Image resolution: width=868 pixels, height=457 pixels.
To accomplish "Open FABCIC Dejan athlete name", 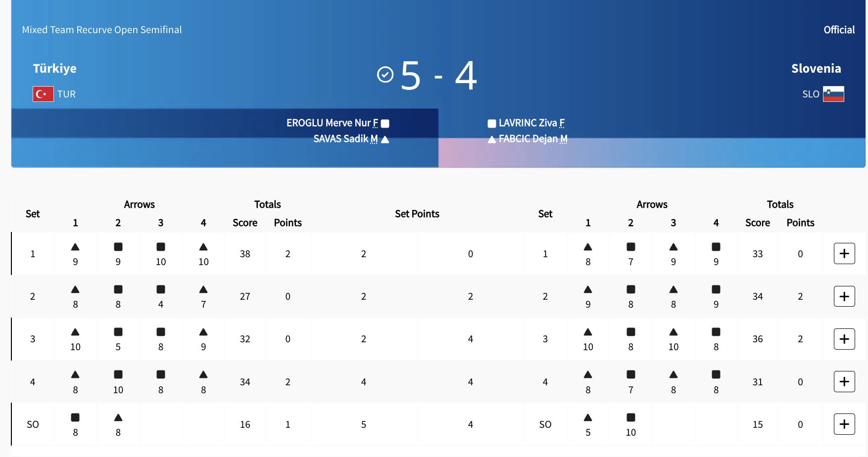I will 528,139.
